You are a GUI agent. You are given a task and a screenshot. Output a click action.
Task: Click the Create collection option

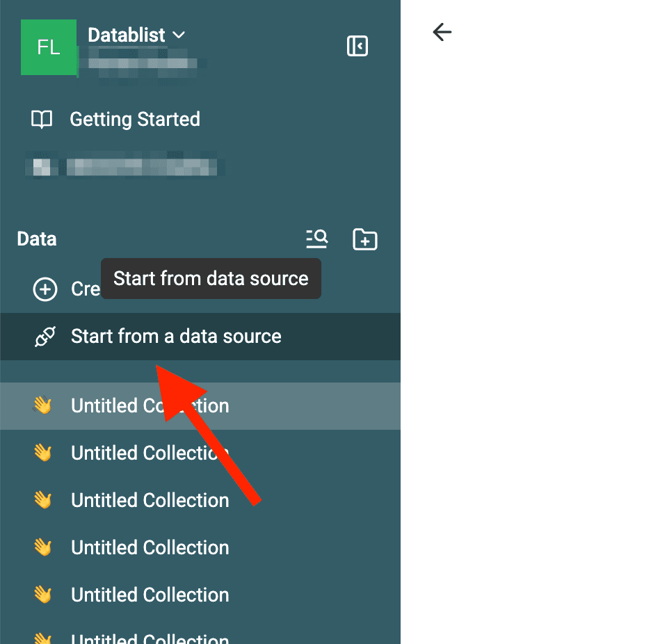tap(83, 289)
